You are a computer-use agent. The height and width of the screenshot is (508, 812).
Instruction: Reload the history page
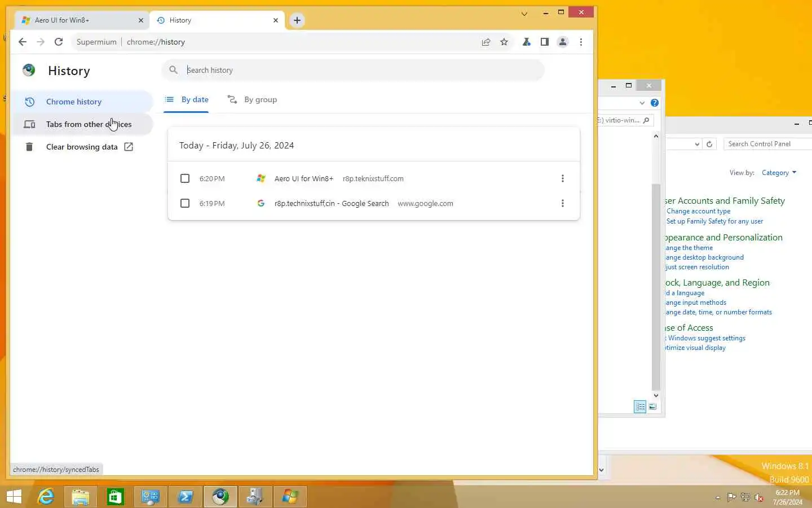[59, 42]
